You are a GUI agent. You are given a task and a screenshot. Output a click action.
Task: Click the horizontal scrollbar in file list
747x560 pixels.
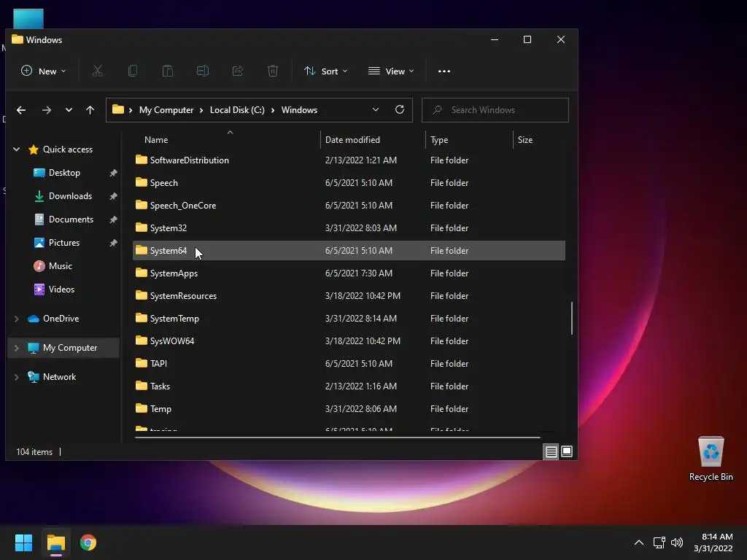coord(337,437)
